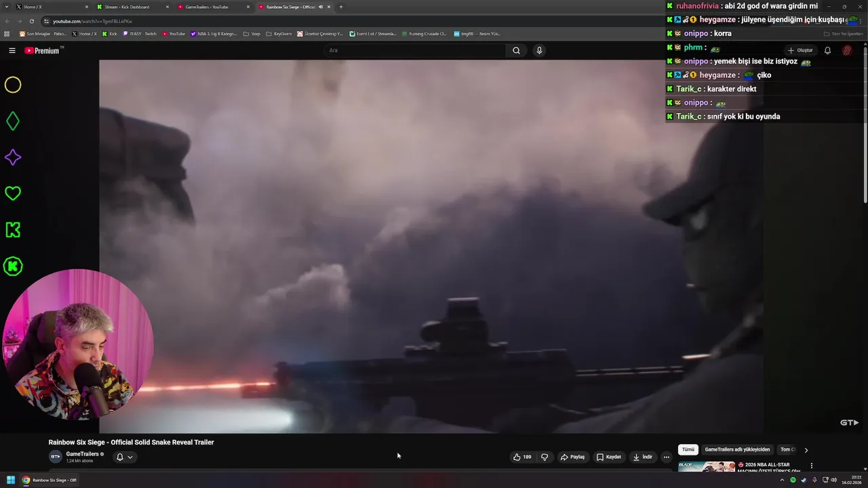This screenshot has width=868, height=488.
Task: Open the Windows Start menu
Action: point(11,480)
